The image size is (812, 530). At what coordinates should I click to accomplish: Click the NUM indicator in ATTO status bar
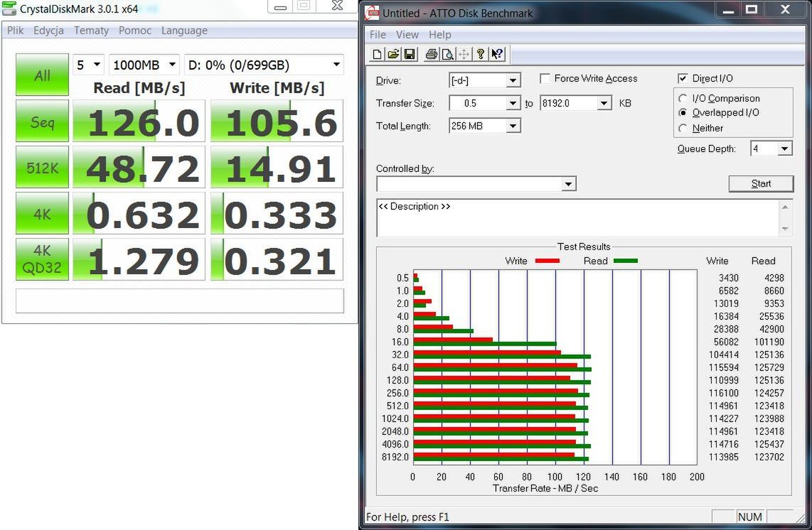pos(750,517)
